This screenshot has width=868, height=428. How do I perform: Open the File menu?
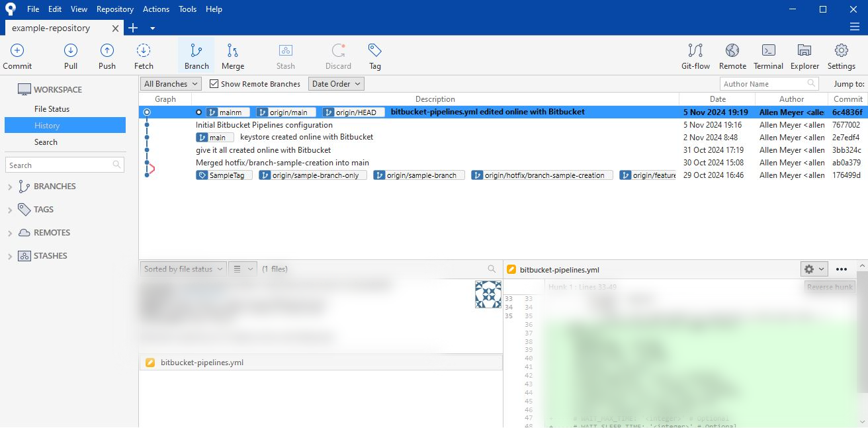pos(33,9)
